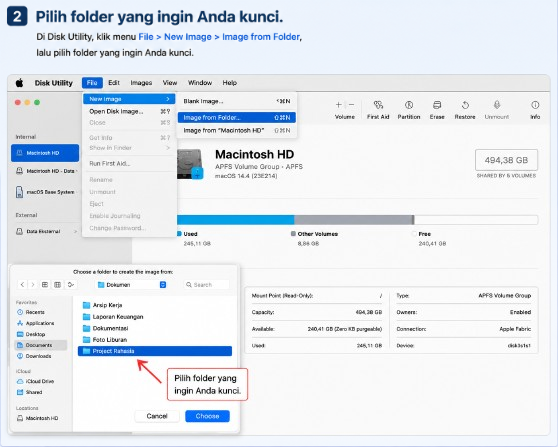Click the blue Used segment of storage bar
Image resolution: width=558 pixels, height=447 pixels.
tap(235, 220)
